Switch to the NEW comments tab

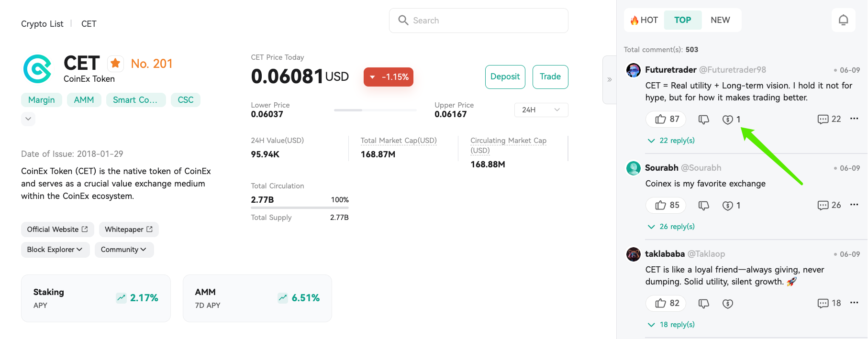[720, 20]
